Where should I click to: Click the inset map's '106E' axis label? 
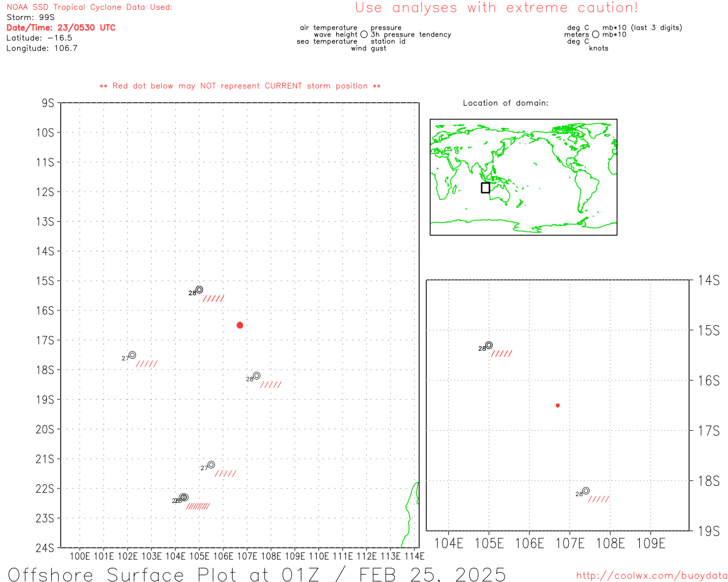click(x=530, y=543)
